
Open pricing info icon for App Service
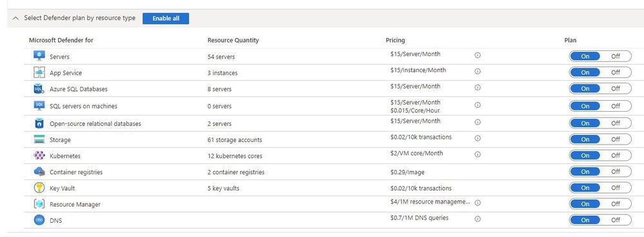pos(477,71)
